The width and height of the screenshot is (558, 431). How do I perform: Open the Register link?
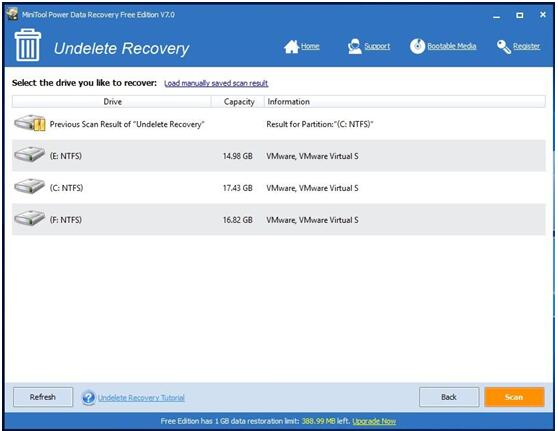[x=526, y=46]
